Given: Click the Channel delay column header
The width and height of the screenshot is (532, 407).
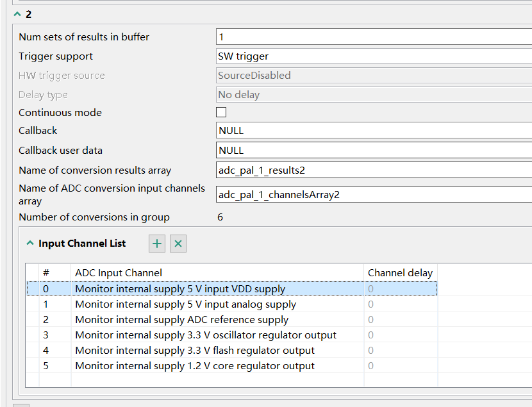Looking at the screenshot, I should click(x=400, y=273).
